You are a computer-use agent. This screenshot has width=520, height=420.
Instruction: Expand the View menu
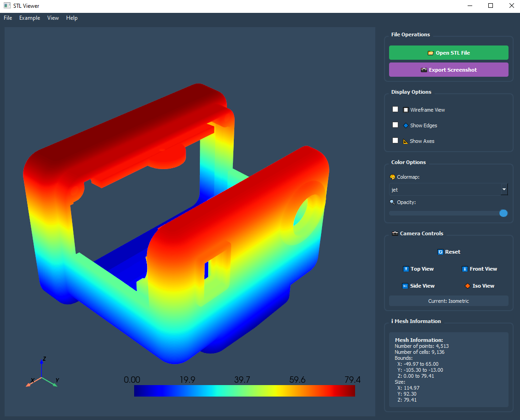coord(53,18)
